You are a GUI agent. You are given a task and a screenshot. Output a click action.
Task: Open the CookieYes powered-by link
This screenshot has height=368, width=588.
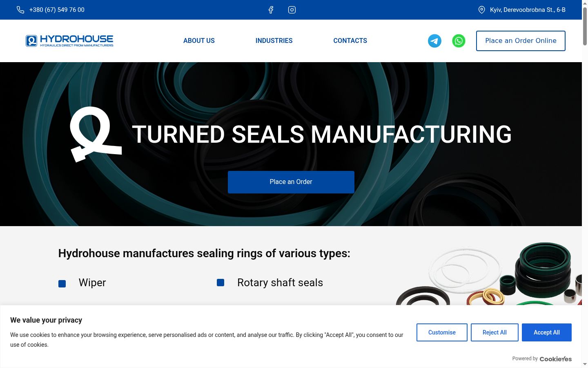555,359
